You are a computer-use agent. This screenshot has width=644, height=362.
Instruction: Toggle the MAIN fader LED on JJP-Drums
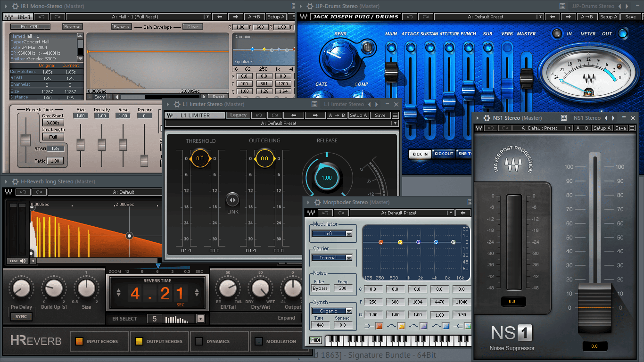pyautogui.click(x=391, y=48)
